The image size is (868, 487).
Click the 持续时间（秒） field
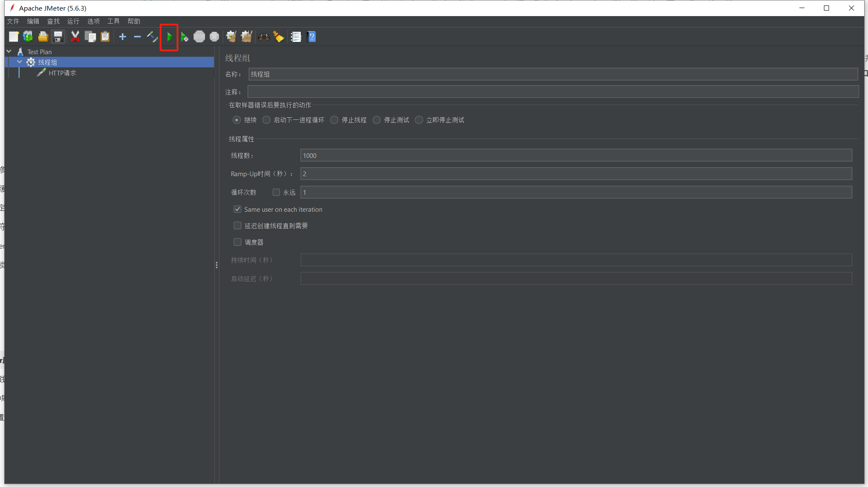576,260
